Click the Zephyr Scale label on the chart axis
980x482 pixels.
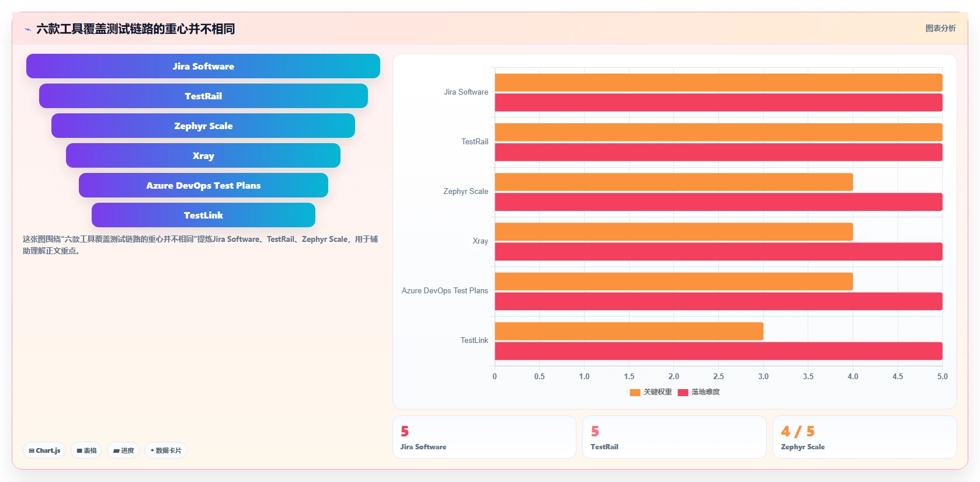click(x=465, y=191)
